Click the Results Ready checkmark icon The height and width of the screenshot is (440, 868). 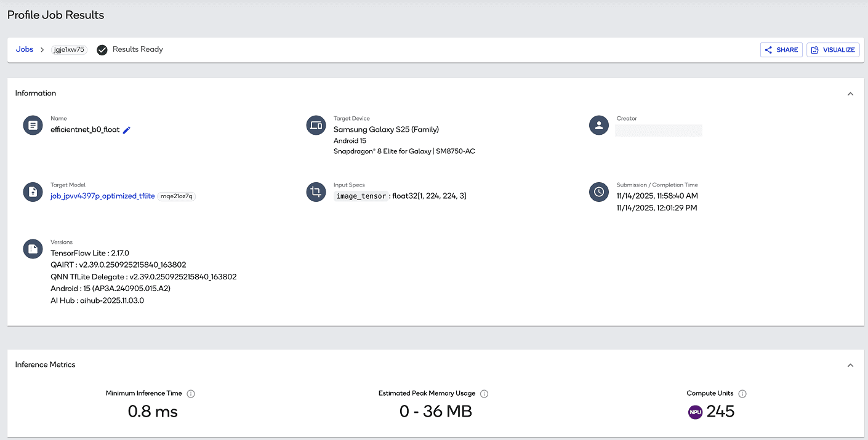click(x=102, y=49)
